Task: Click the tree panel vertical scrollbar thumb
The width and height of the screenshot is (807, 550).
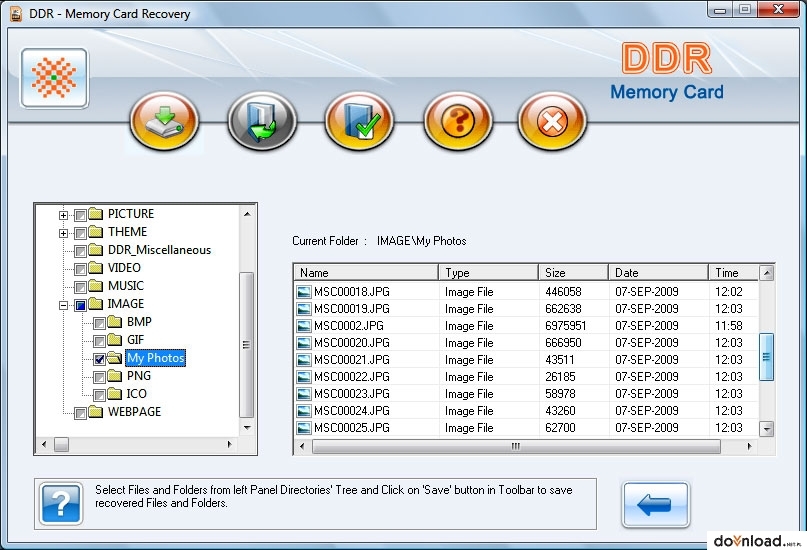Action: click(x=247, y=345)
